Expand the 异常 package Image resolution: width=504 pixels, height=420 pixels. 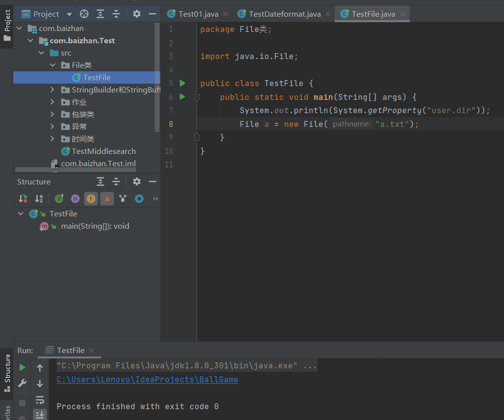[53, 126]
